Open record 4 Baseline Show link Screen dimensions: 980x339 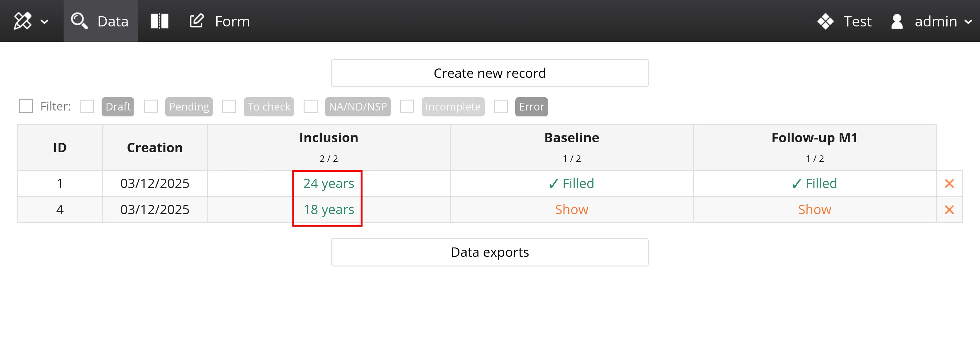tap(571, 210)
